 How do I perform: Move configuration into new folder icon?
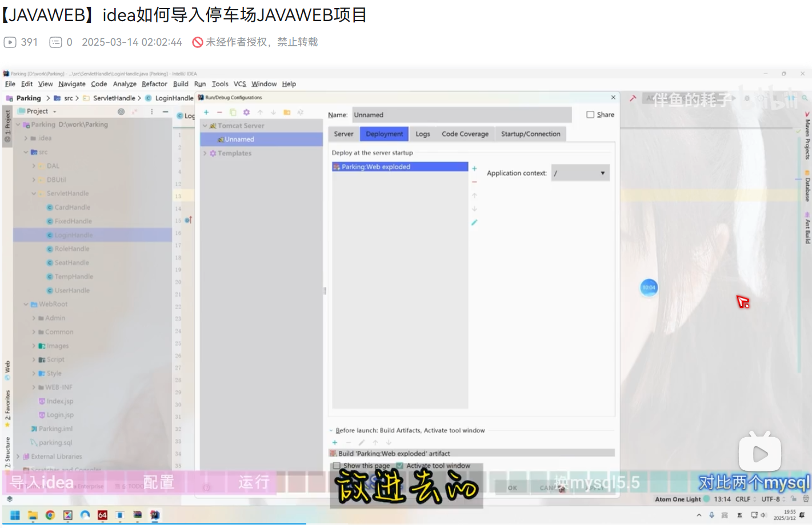pyautogui.click(x=287, y=113)
